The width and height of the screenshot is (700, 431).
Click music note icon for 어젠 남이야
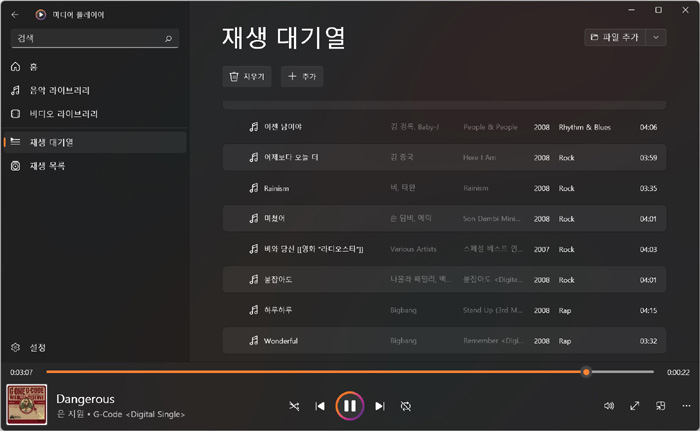pyautogui.click(x=254, y=127)
